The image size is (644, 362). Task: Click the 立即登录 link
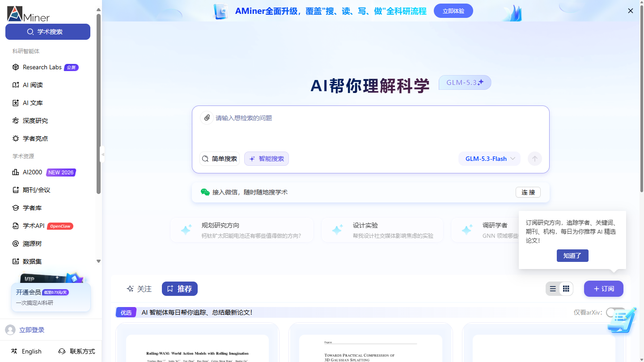click(x=32, y=330)
